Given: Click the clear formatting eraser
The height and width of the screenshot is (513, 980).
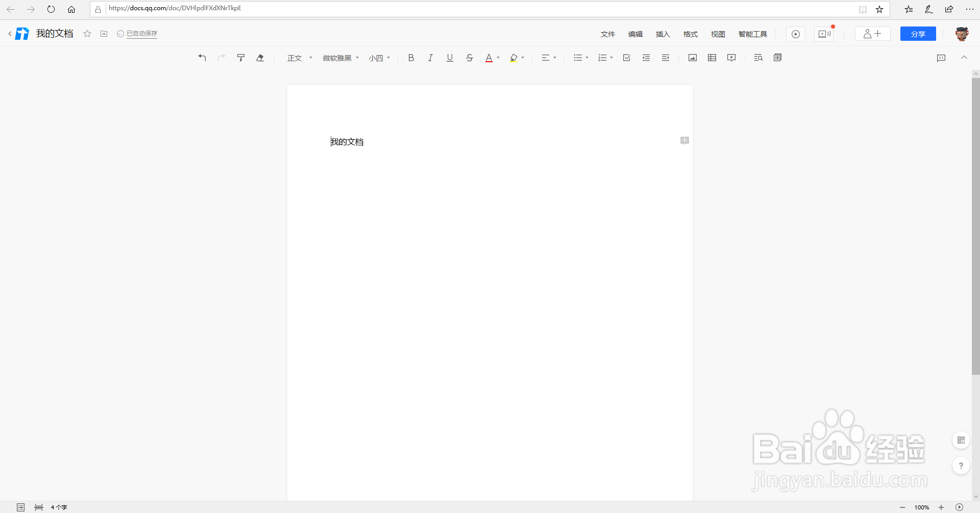Looking at the screenshot, I should 260,58.
